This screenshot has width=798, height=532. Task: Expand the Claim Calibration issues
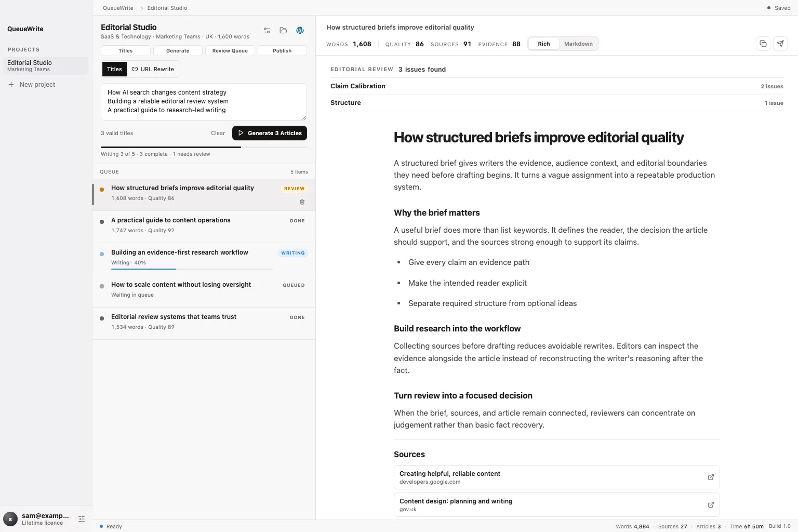click(557, 86)
